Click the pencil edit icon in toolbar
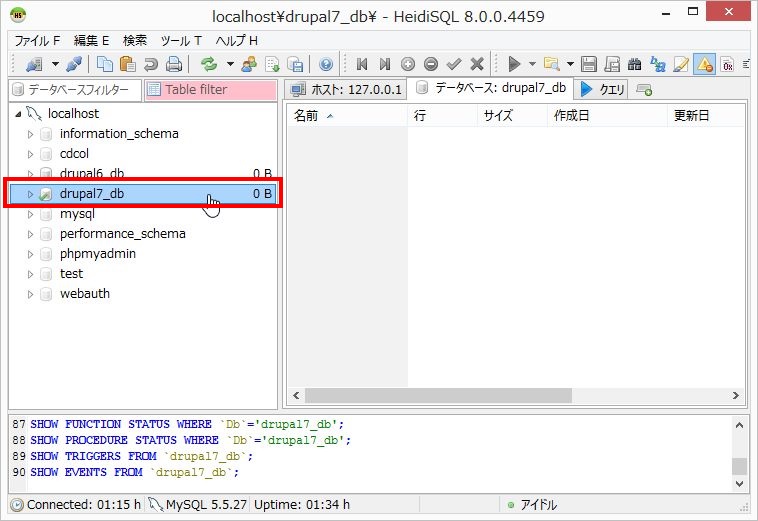758x521 pixels. point(681,64)
